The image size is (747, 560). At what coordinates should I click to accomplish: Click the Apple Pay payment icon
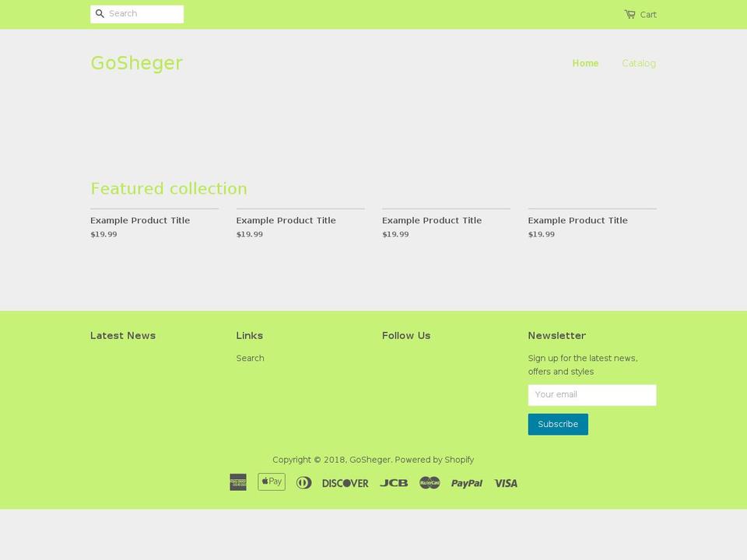[272, 482]
